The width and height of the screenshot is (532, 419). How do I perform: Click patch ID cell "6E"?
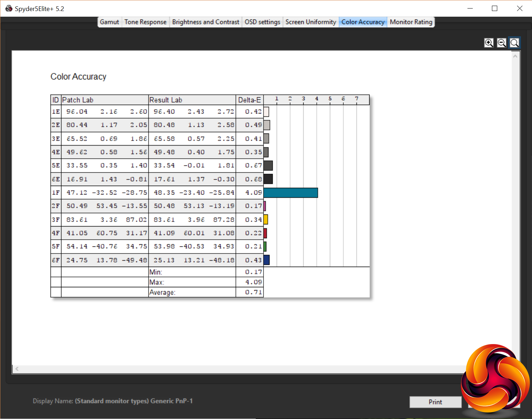click(x=56, y=179)
